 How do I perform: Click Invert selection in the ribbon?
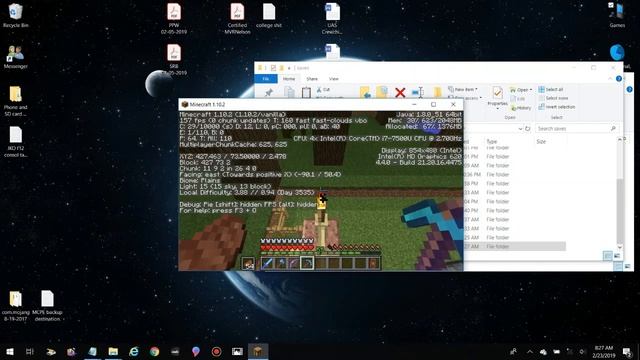[x=557, y=107]
